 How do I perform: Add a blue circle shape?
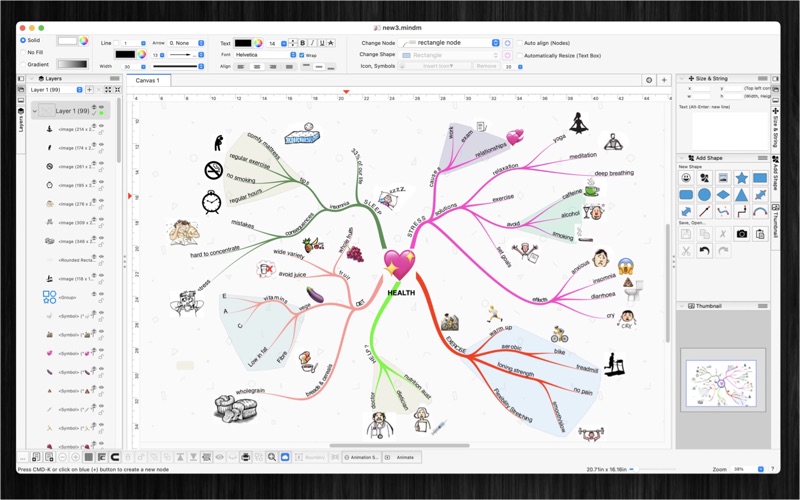[705, 195]
